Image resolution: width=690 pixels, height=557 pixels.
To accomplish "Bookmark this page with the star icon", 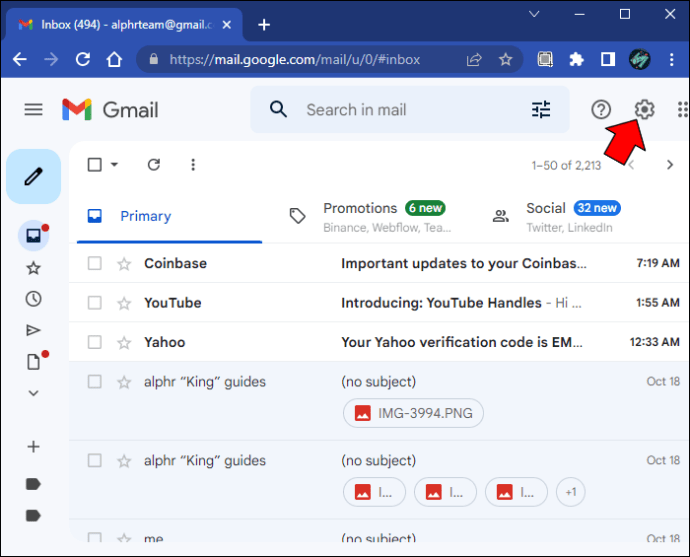I will coord(506,59).
